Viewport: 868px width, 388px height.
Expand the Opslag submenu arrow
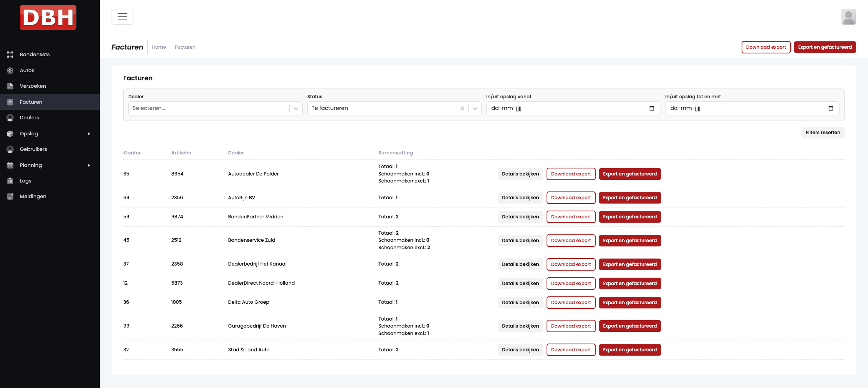point(89,134)
